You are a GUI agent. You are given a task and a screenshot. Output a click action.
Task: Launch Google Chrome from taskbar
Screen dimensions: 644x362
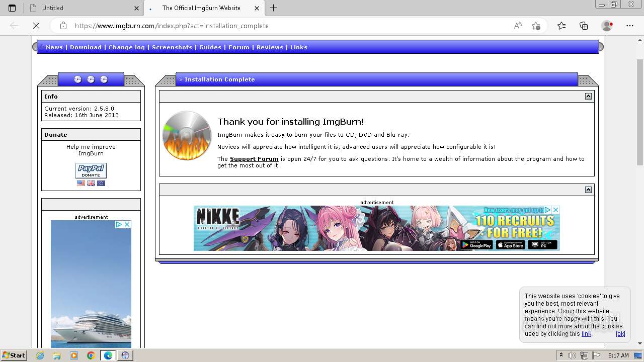tap(91, 355)
